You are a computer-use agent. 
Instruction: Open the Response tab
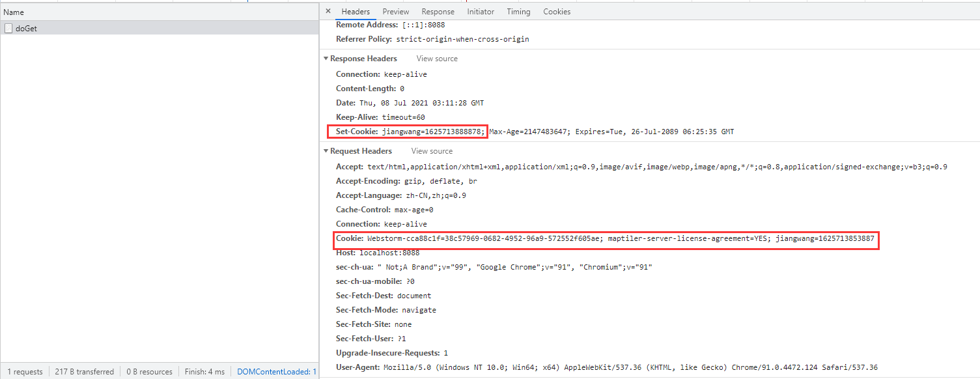pyautogui.click(x=438, y=12)
